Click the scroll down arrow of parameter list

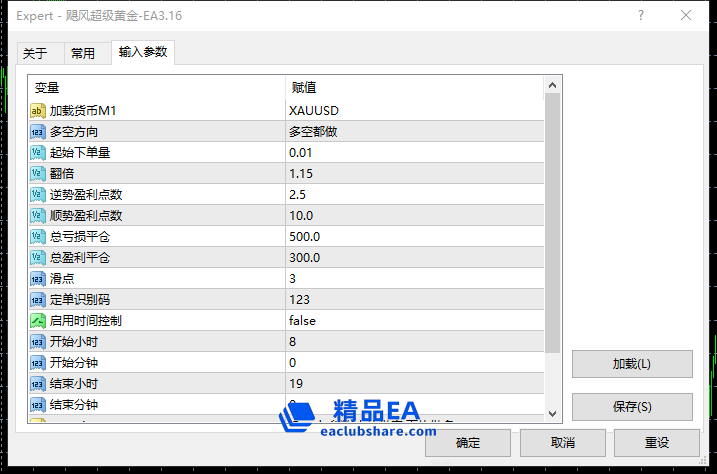tap(552, 413)
